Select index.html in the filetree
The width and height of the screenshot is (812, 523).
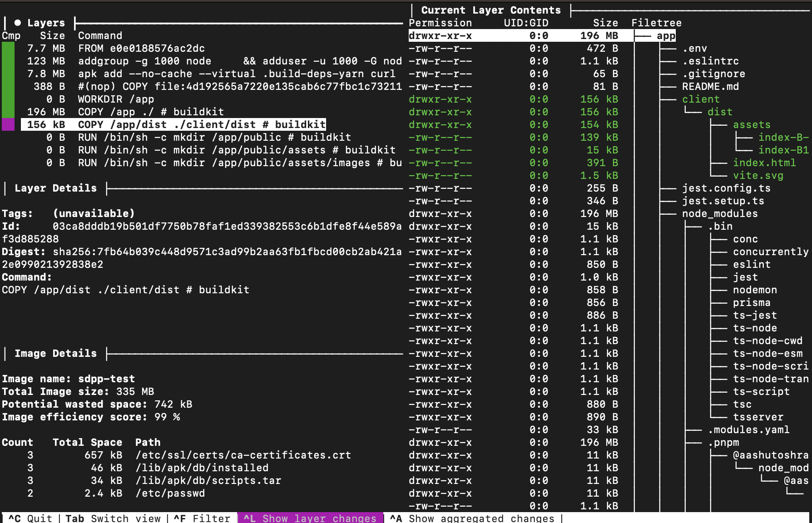[x=764, y=163]
